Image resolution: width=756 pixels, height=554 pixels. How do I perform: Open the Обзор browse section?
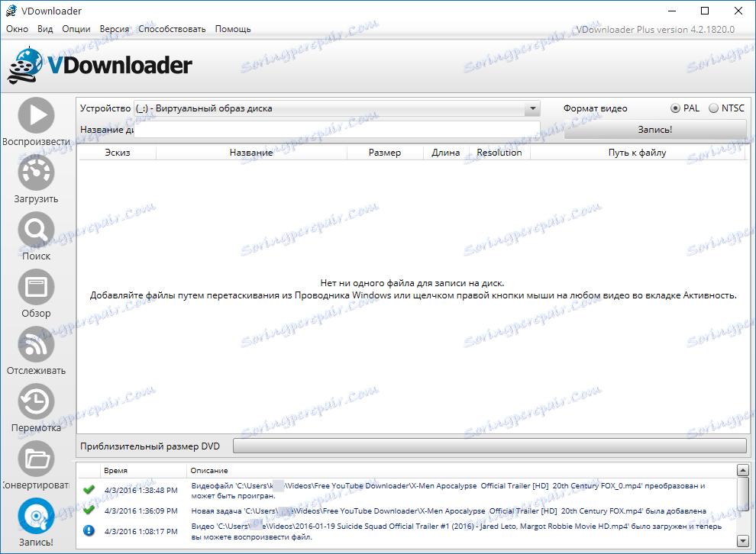(x=35, y=288)
